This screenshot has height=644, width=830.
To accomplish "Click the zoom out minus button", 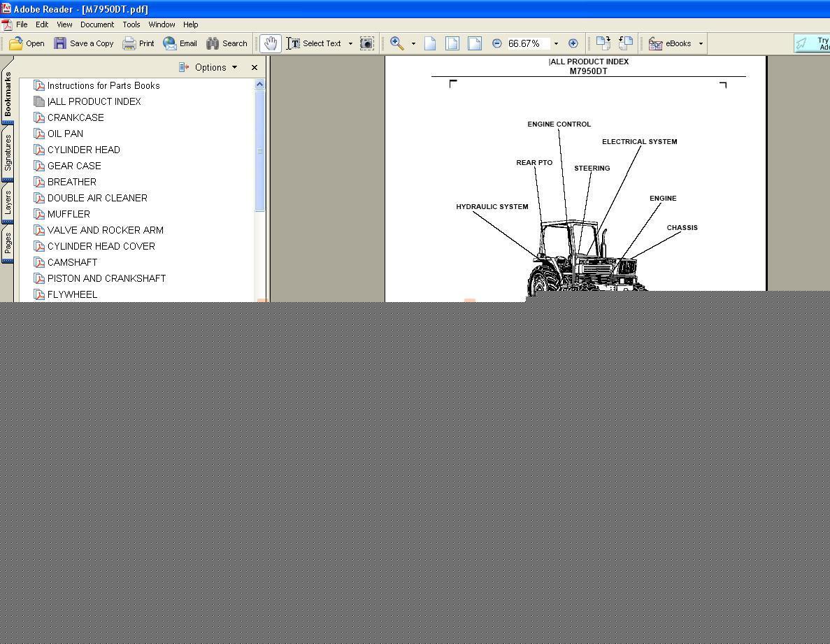I will click(496, 43).
